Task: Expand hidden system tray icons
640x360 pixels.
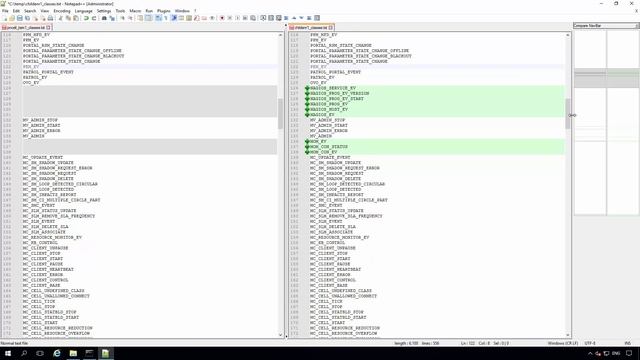Action: 589,353
